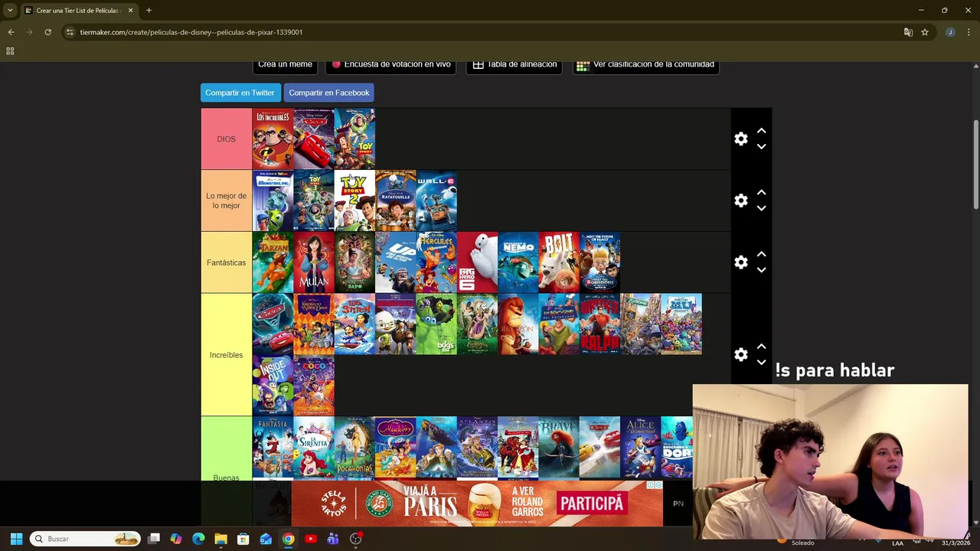Image resolution: width=980 pixels, height=551 pixels.
Task: Open YouTube from the taskbar
Action: pyautogui.click(x=311, y=539)
